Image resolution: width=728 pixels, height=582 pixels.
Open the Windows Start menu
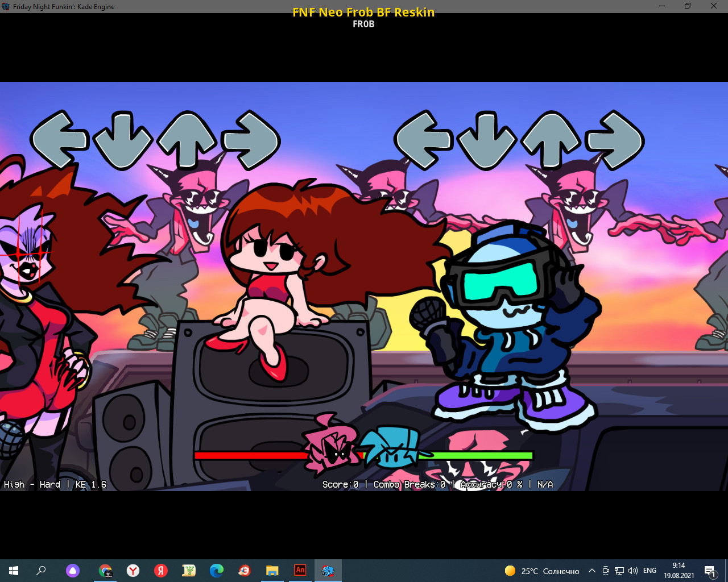tap(14, 570)
